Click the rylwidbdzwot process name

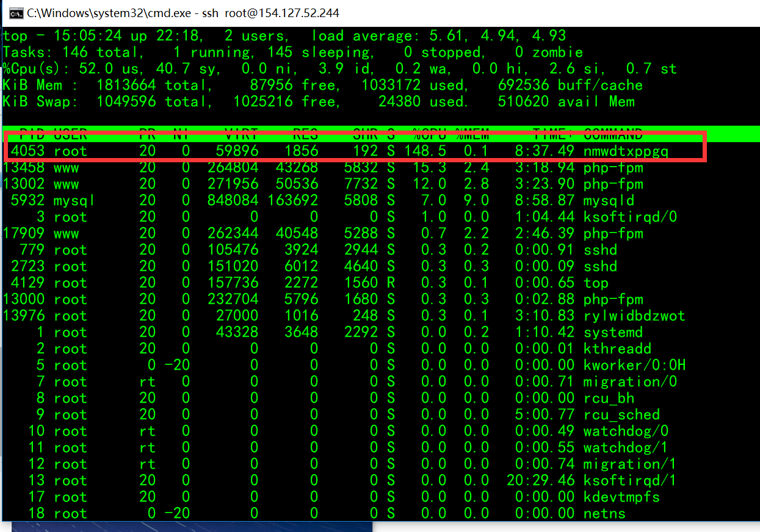(x=634, y=316)
